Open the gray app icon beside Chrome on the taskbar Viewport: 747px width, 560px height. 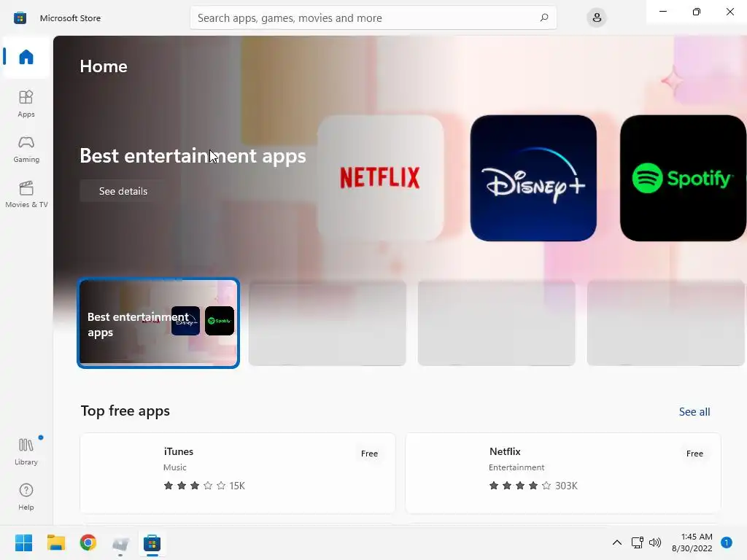pyautogui.click(x=120, y=542)
